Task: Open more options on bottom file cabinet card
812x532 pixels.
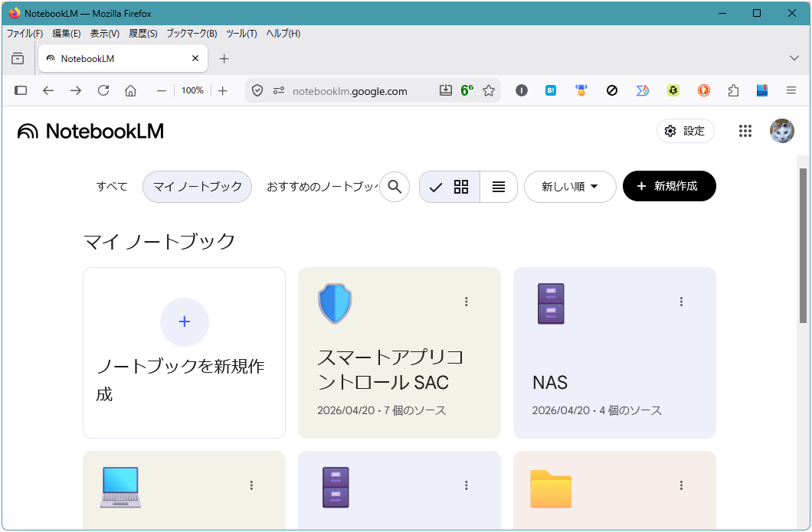Action: (466, 485)
